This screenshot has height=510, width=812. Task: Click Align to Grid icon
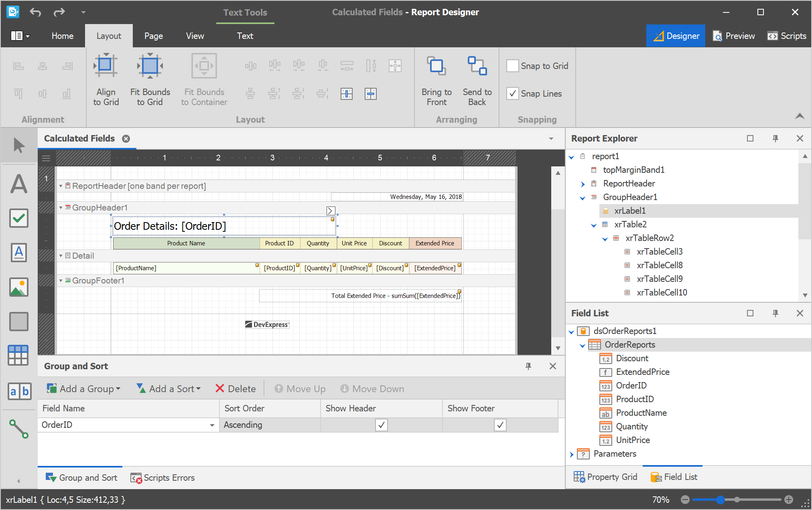[x=106, y=66]
